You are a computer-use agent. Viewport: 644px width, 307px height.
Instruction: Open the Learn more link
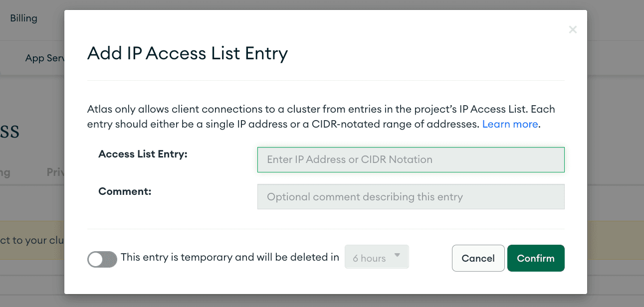[x=510, y=124]
